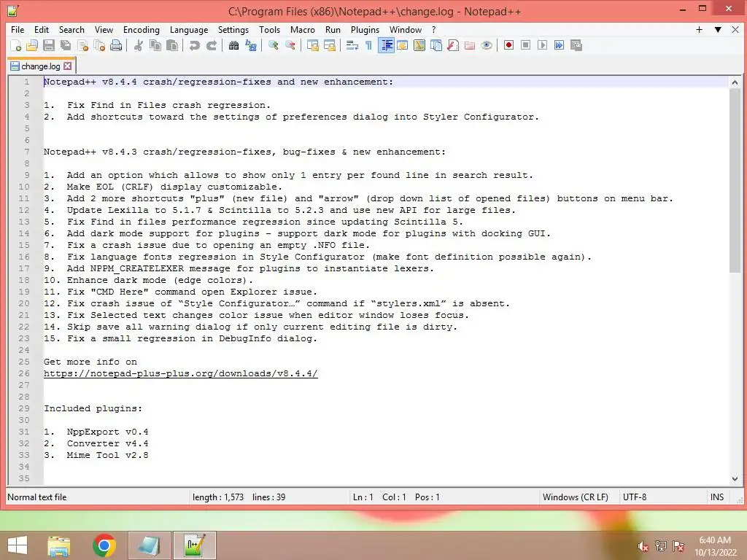The image size is (747, 560).
Task: Create a new document with New icon
Action: click(16, 46)
